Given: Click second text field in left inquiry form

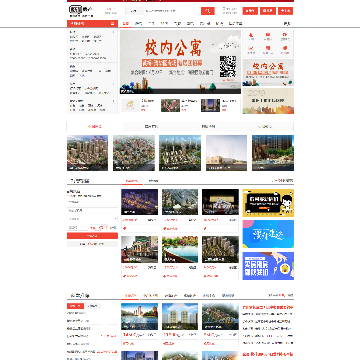Looking at the screenshot, I should (x=92, y=210).
